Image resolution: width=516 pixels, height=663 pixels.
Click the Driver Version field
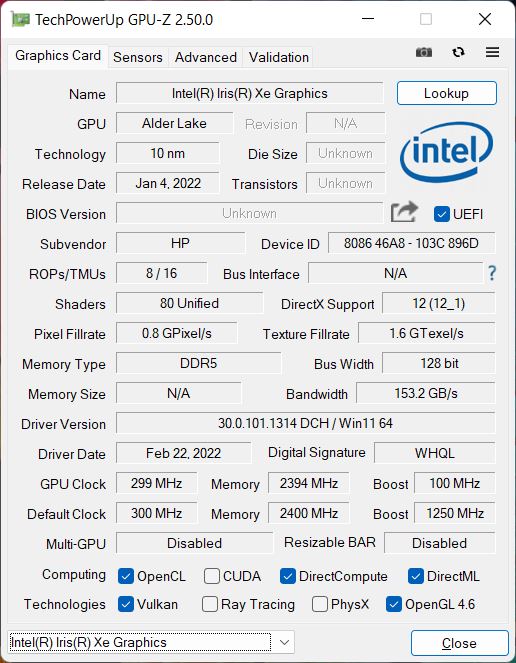(x=305, y=423)
